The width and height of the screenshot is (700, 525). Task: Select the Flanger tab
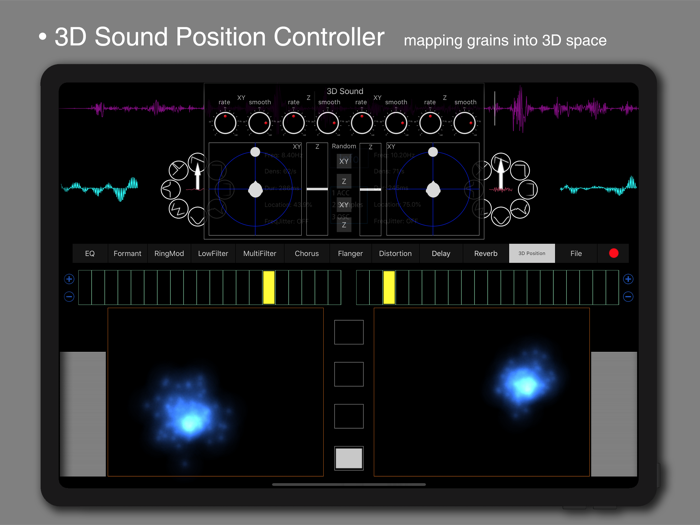[x=350, y=253]
